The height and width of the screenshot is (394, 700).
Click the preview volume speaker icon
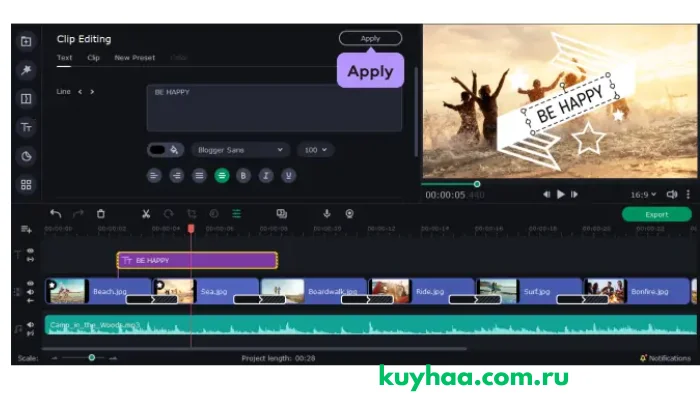point(672,195)
